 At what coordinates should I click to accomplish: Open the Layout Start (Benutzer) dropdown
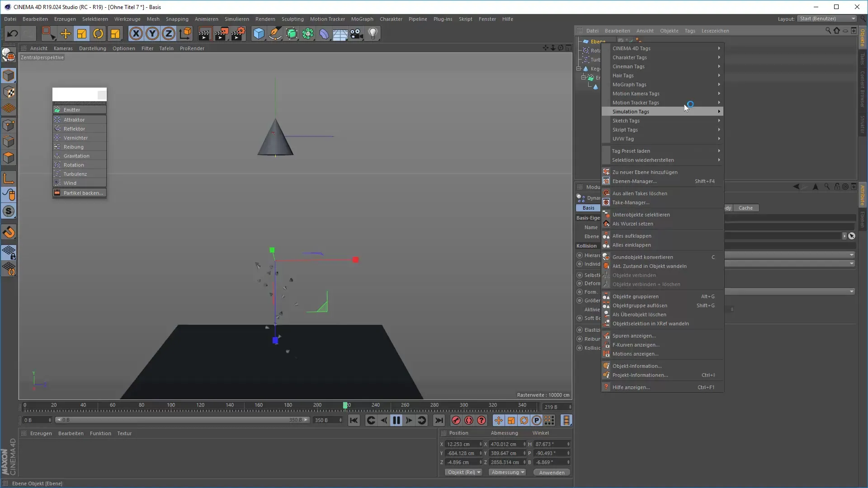(827, 19)
